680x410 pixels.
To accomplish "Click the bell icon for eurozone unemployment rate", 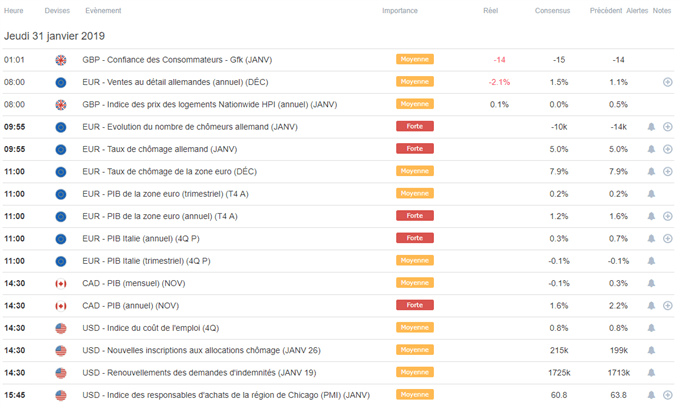I will [651, 171].
